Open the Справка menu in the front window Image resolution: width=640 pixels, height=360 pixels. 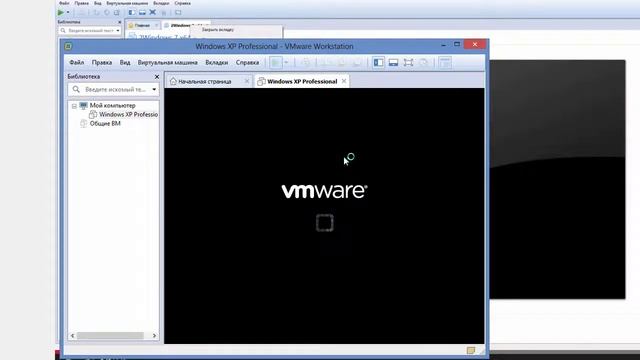(x=247, y=62)
